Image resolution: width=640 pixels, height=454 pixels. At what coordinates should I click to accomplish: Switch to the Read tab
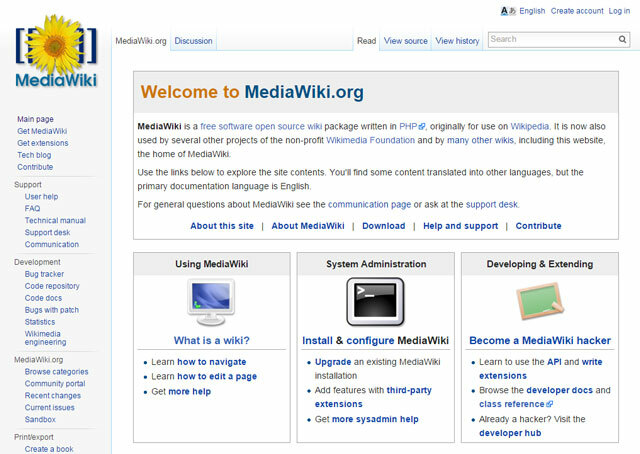coord(366,41)
